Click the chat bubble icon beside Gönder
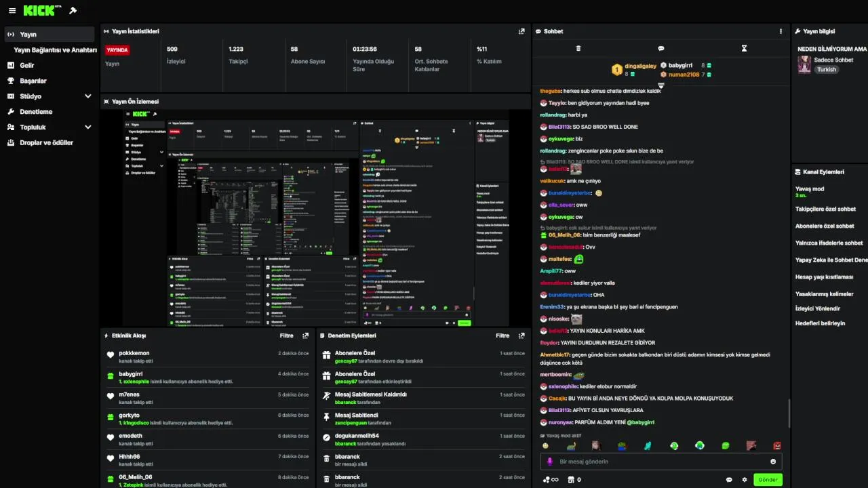868x488 pixels. tap(729, 480)
